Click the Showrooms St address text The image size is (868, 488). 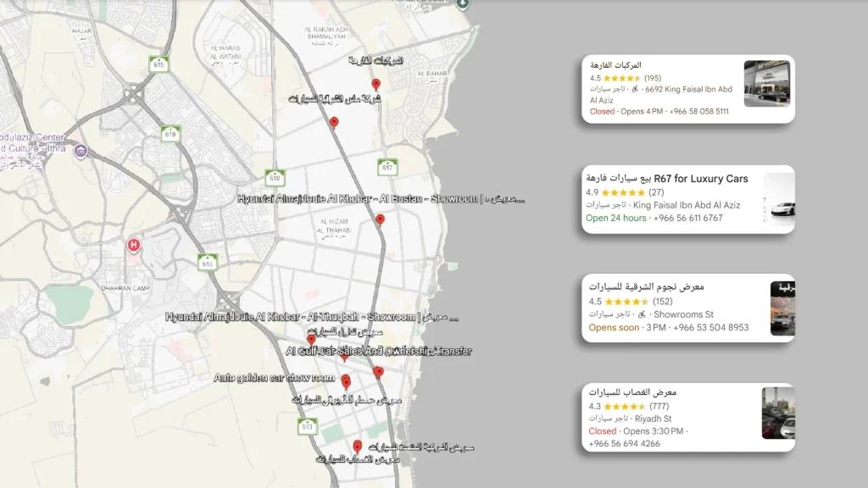click(684, 314)
